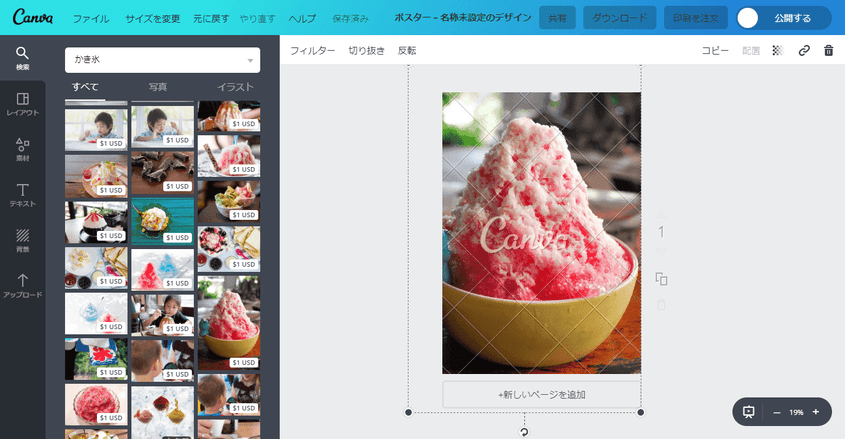This screenshot has width=845, height=439.
Task: Select kakigori flag banner thumbnail
Action: 96,359
